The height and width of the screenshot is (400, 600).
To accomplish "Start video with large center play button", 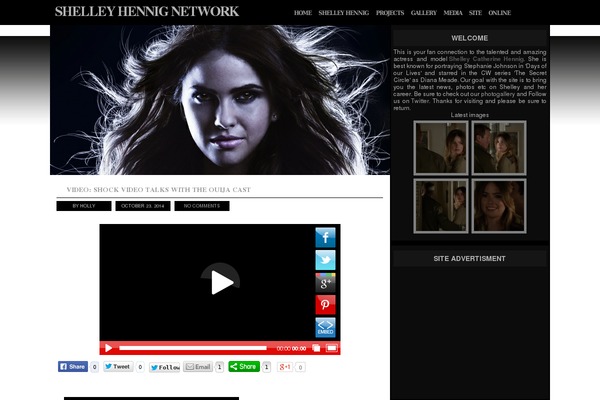I will click(x=220, y=282).
